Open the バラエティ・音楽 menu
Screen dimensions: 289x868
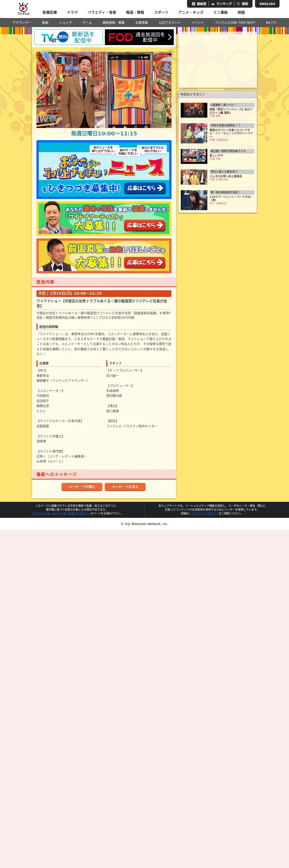(x=102, y=12)
